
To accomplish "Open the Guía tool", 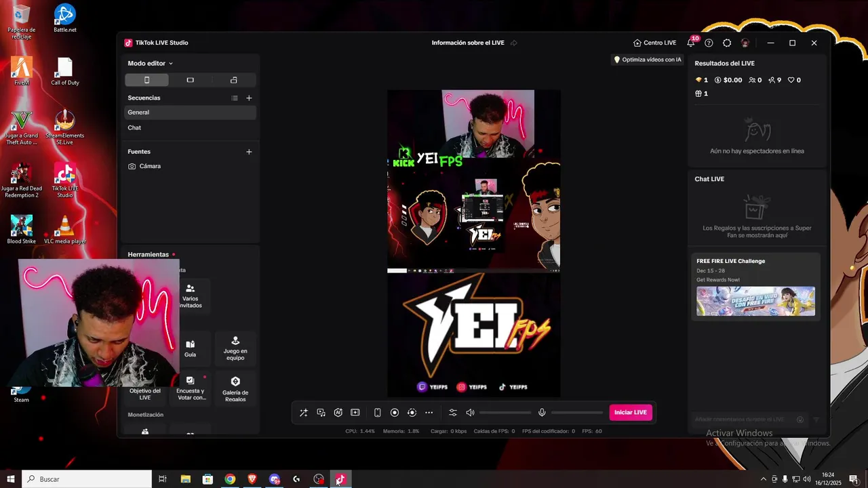I will [x=191, y=348].
